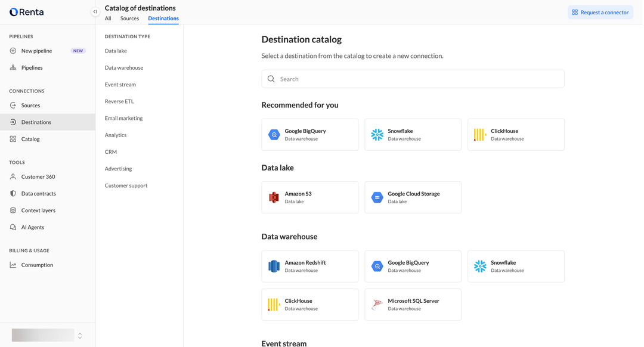This screenshot has height=347, width=644.
Task: Click the blurred account name at bottom
Action: pos(43,335)
